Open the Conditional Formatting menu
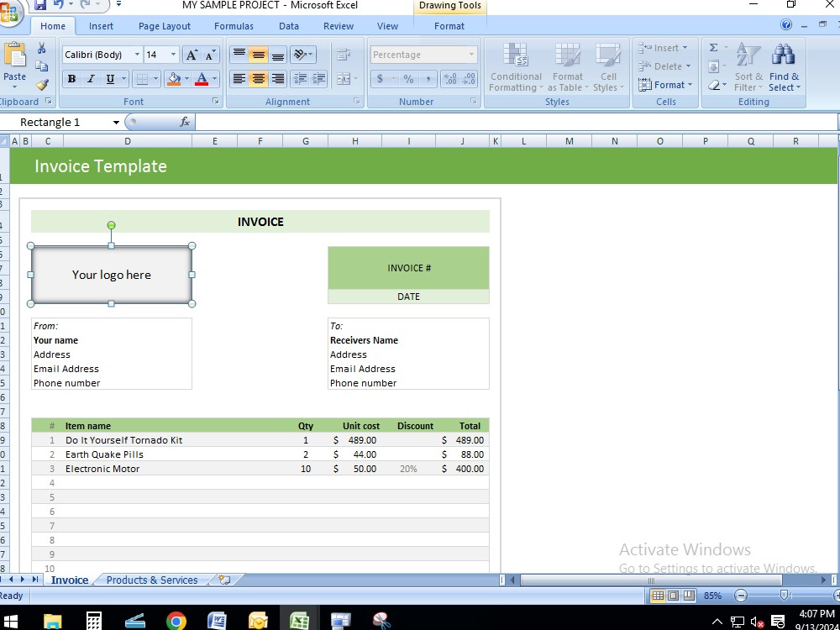 (x=516, y=67)
